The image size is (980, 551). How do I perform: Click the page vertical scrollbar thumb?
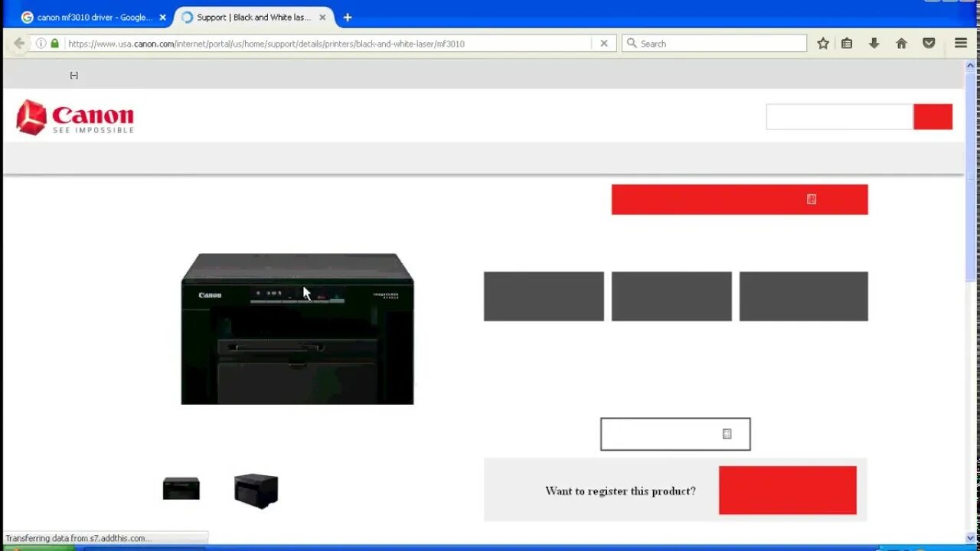[x=972, y=176]
